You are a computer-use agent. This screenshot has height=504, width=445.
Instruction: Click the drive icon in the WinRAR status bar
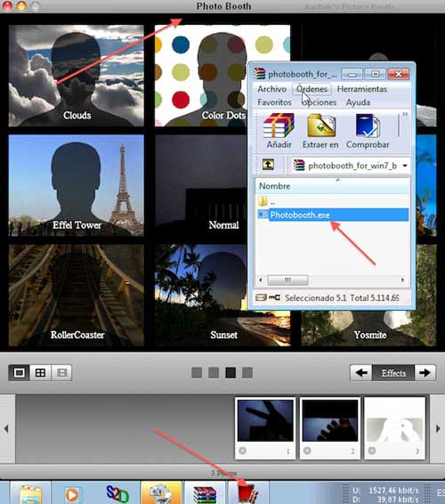point(261,297)
